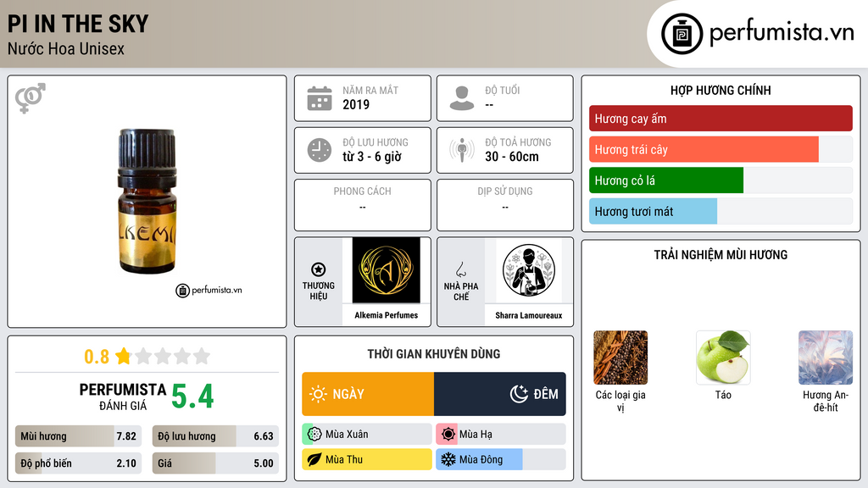This screenshot has height=488, width=868.
Task: Open the Alkemia Perfumes brand logo
Action: pos(386,270)
